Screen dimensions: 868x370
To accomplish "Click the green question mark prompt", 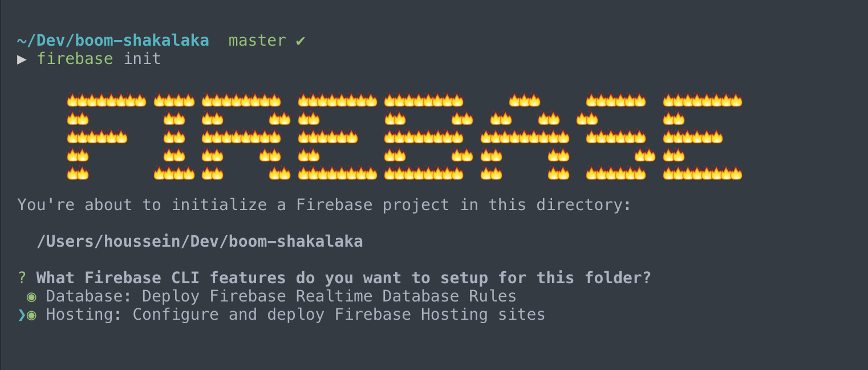I will coord(22,278).
